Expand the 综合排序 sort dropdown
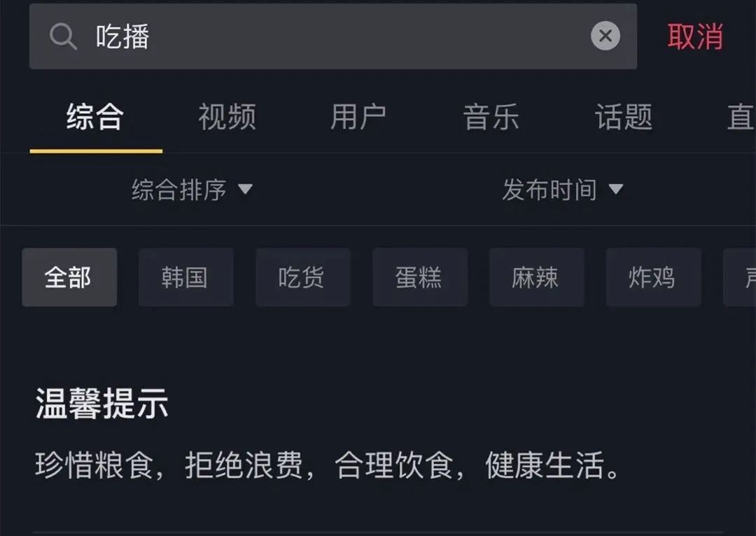This screenshot has height=536, width=756. (192, 190)
